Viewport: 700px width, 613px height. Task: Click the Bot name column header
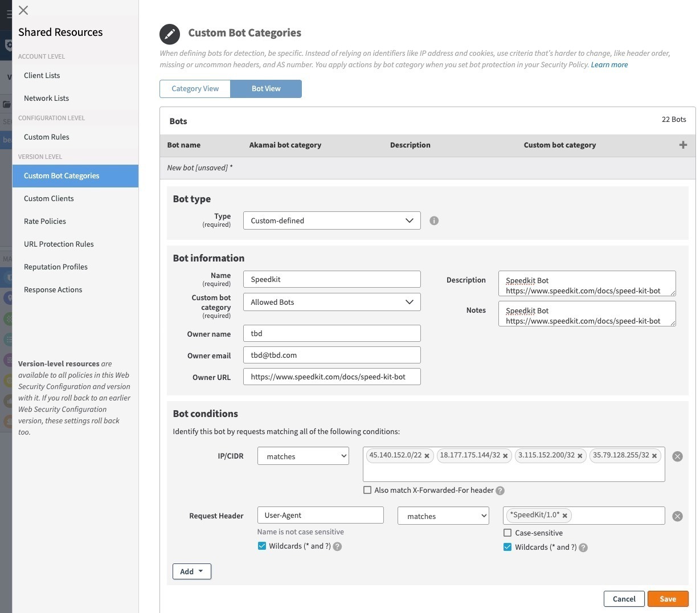coord(183,145)
